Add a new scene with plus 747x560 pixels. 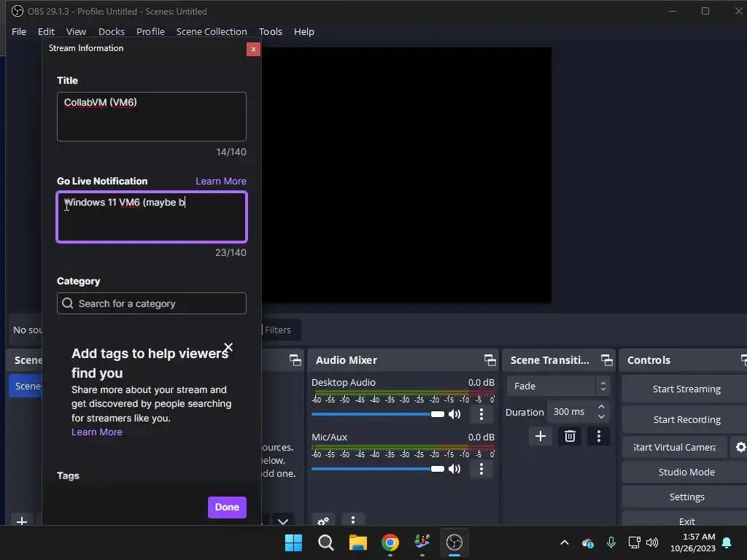[21, 521]
